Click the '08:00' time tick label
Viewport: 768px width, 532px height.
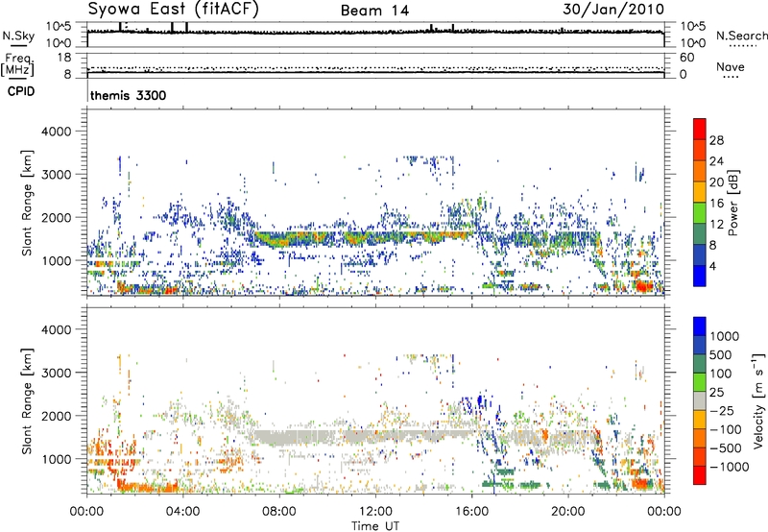(x=278, y=512)
